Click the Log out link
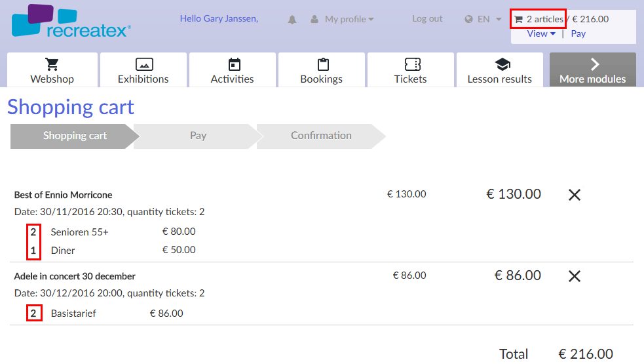 coord(427,19)
